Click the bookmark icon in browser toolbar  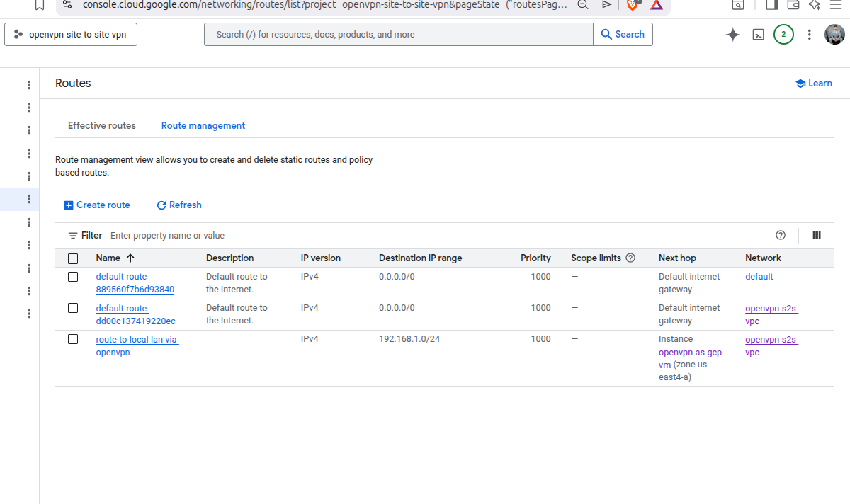(x=40, y=4)
